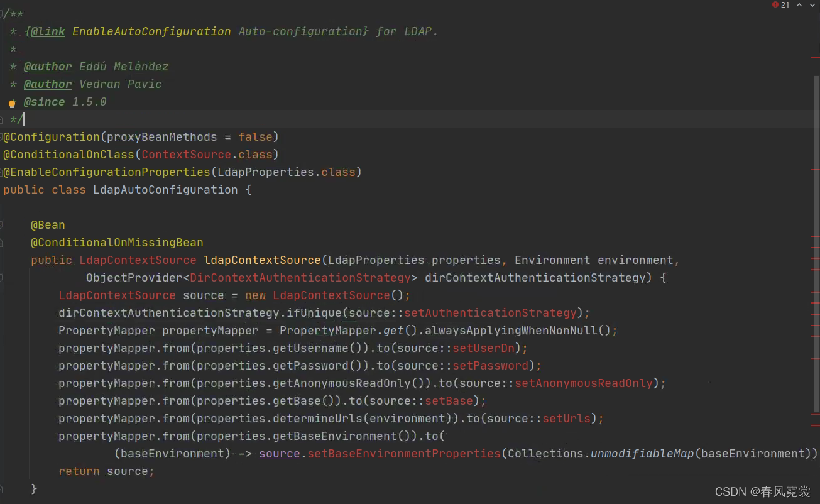Click the @since Javadoc tag
Image resolution: width=820 pixels, height=504 pixels.
pos(44,102)
